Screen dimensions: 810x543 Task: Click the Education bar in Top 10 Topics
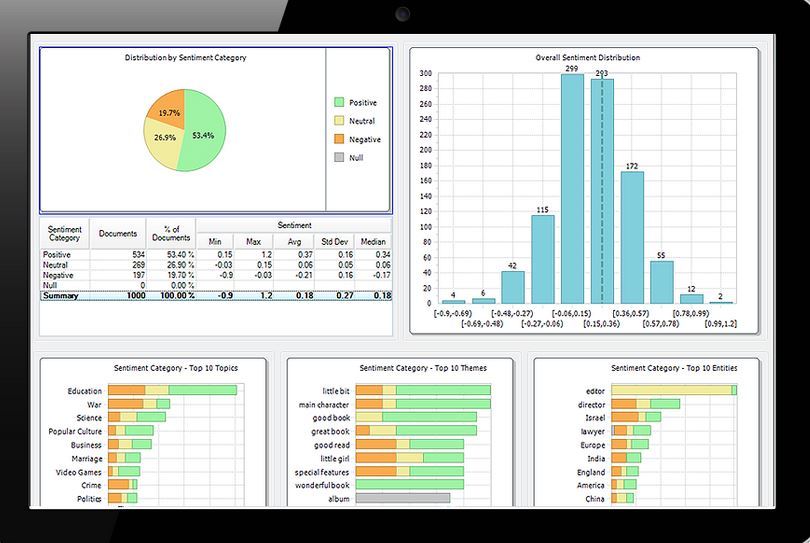point(172,390)
